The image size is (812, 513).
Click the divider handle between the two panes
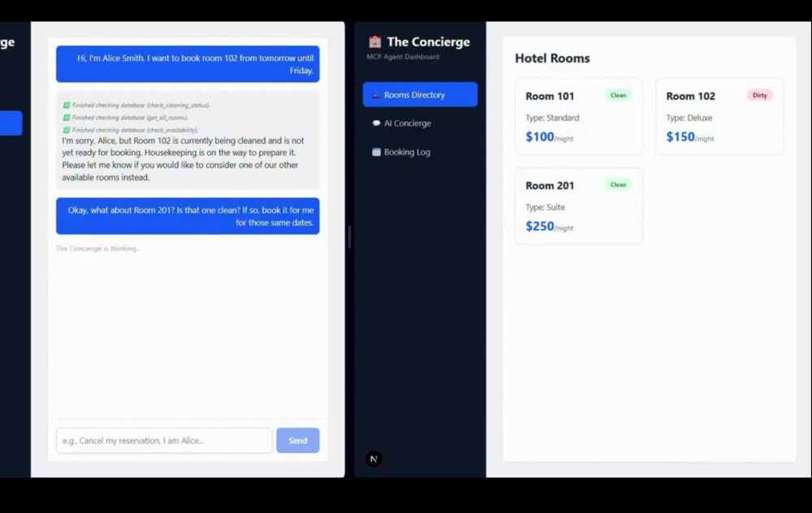[349, 237]
